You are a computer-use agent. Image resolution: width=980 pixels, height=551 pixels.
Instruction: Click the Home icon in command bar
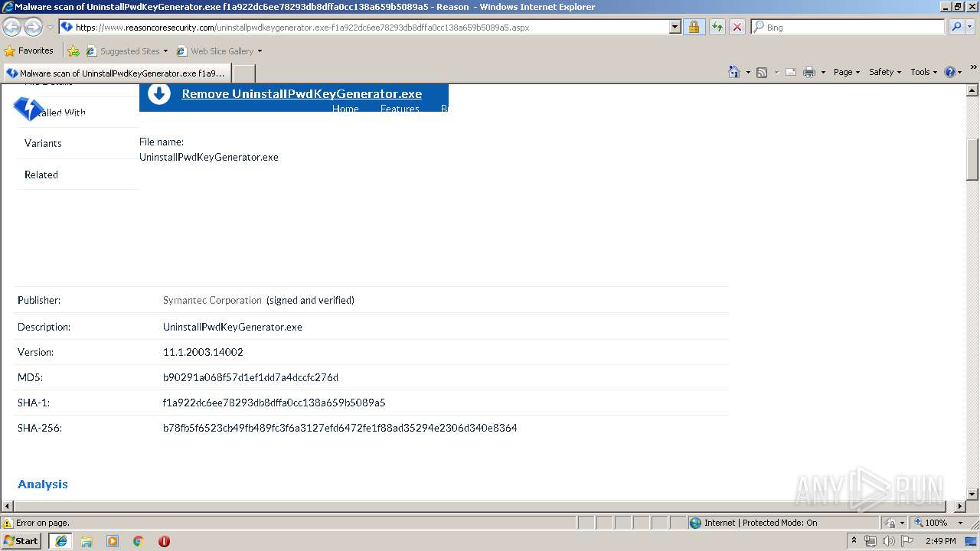(733, 72)
